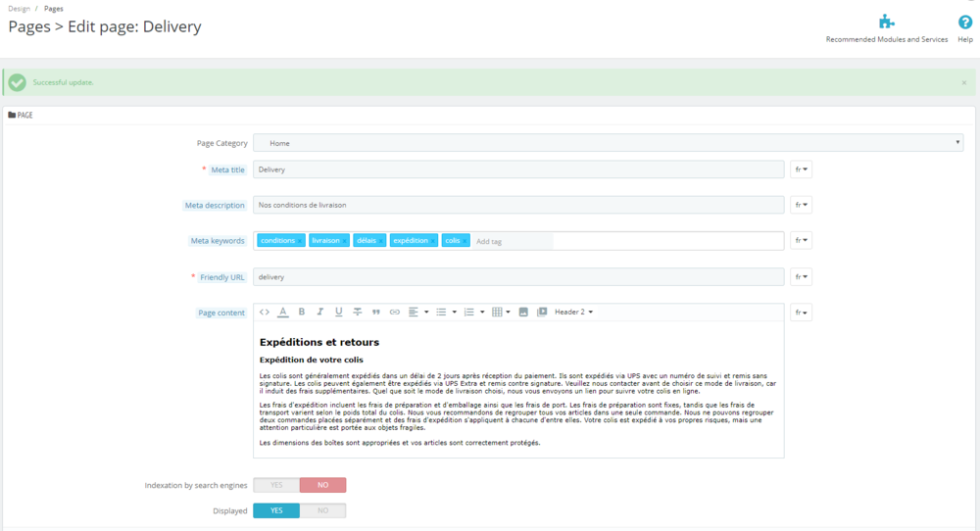Click the Page content label

click(x=221, y=313)
